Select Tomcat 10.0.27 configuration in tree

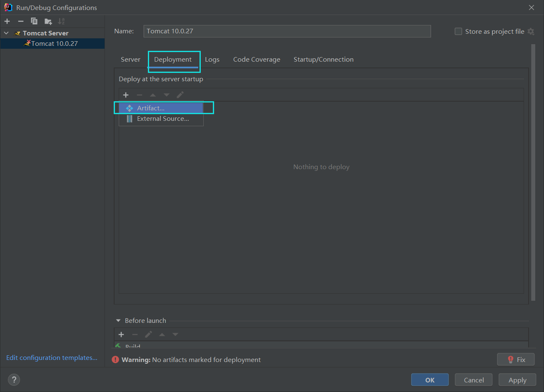52,43
